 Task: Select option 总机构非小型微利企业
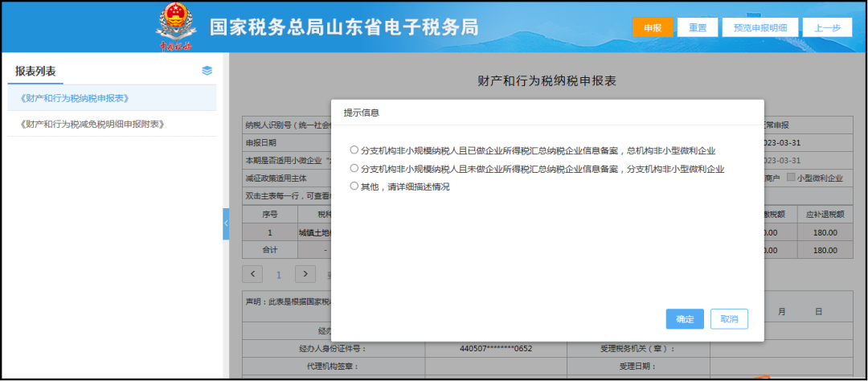click(x=354, y=150)
